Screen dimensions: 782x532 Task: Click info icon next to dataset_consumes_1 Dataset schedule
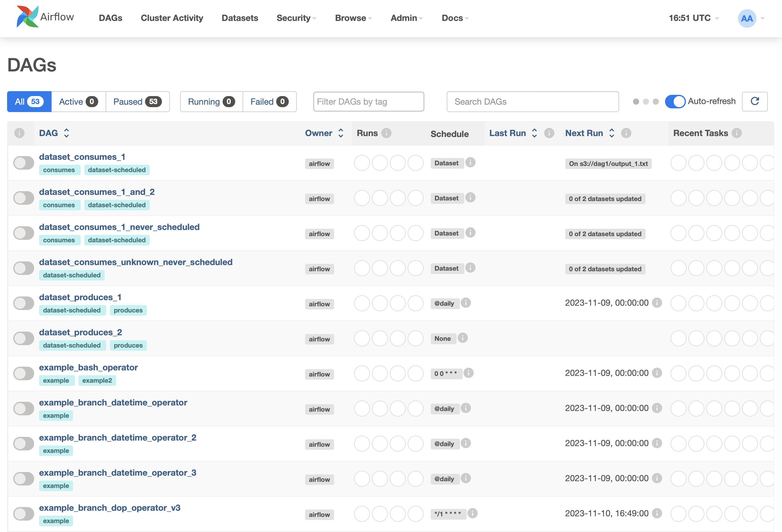(x=470, y=163)
